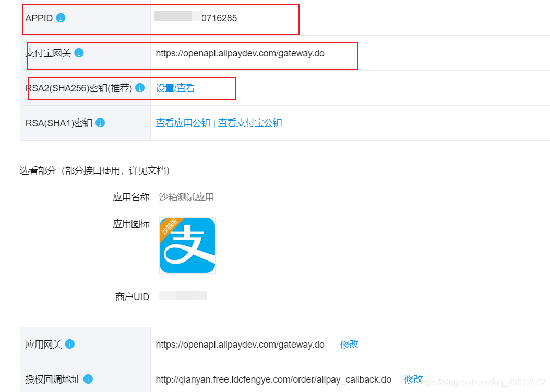Click the 应用图标 label
Viewport: 550px width, 392px height.
131,224
